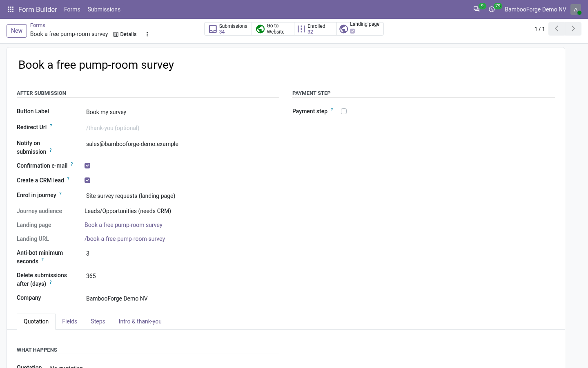Open the Enrolled journey stat button
588x368 pixels.
click(x=315, y=29)
